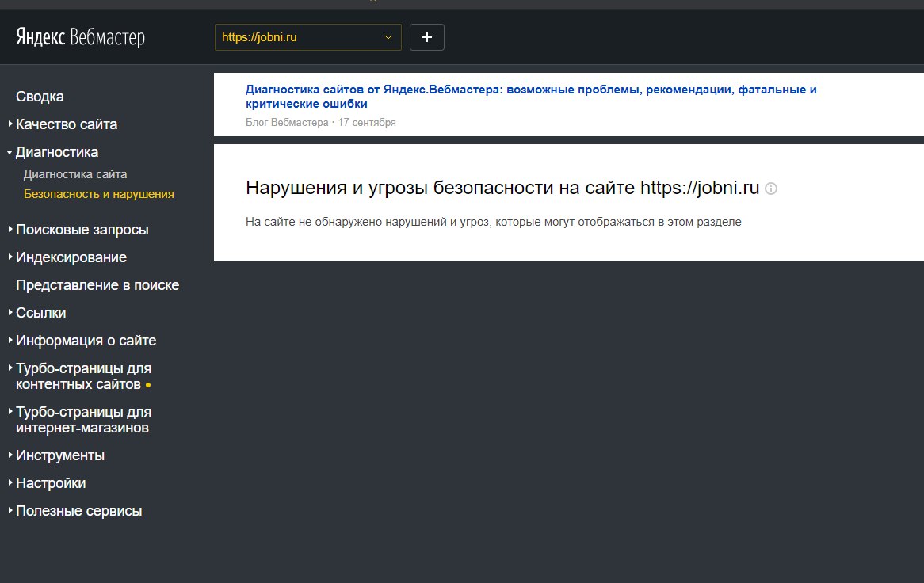924x583 pixels.
Task: Open Ссылки menu item
Action: (40, 313)
